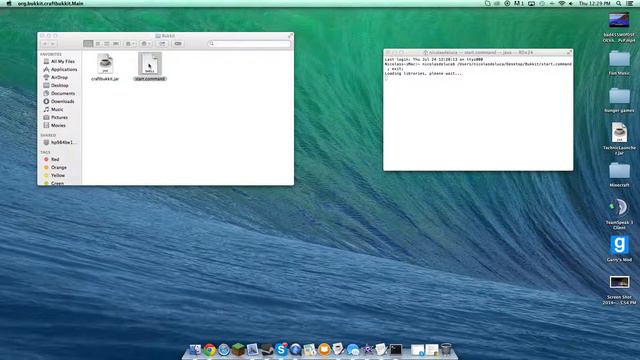This screenshot has height=360, width=640.
Task: Select the video file at the top of the desktop
Action: 619,27
